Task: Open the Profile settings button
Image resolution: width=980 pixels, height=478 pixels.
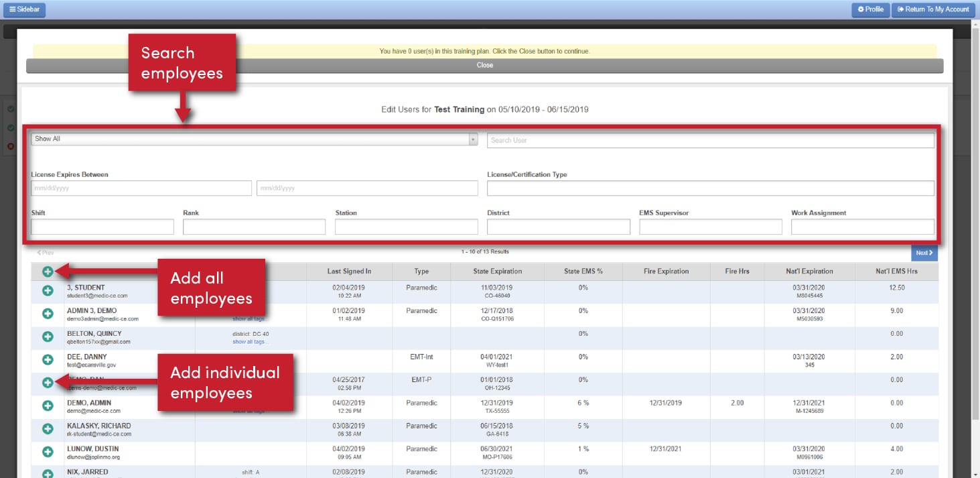Action: coord(870,9)
